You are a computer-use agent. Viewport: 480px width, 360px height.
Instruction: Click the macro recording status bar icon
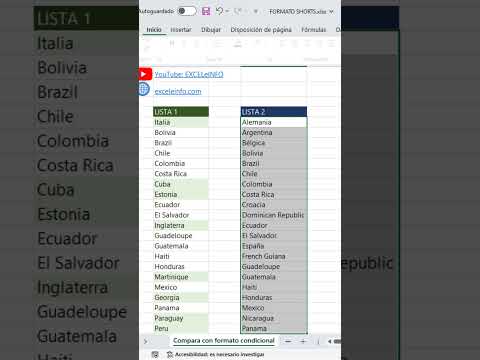155,354
